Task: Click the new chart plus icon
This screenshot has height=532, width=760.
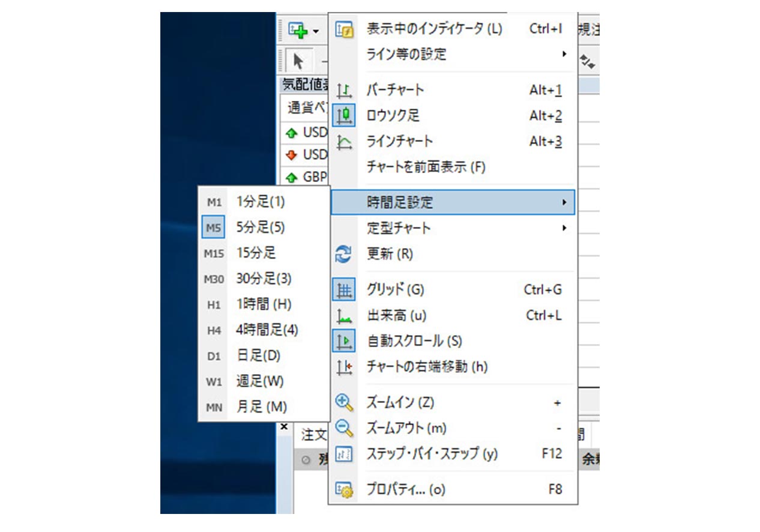Action: 298,29
